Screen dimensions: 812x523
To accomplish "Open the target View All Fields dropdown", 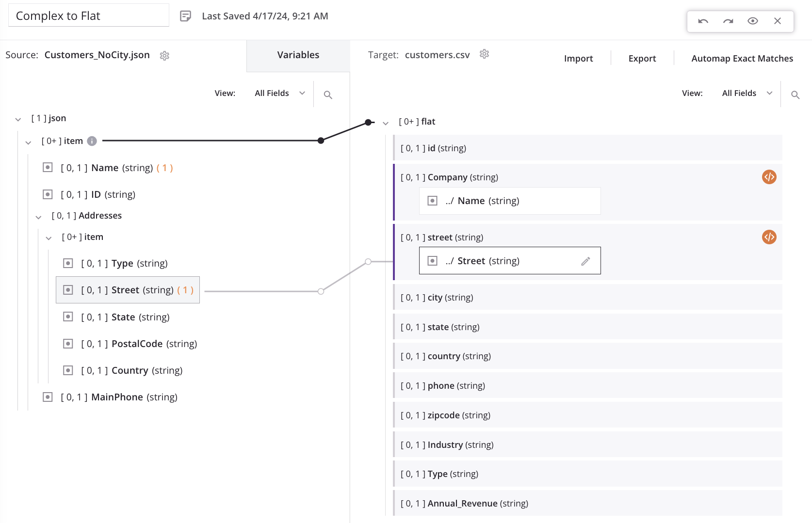I will (x=747, y=94).
